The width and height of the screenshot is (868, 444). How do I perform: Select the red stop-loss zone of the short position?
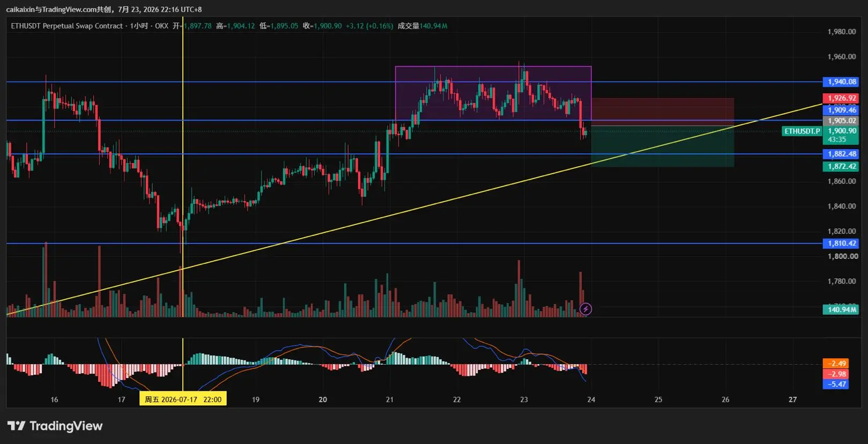663,112
